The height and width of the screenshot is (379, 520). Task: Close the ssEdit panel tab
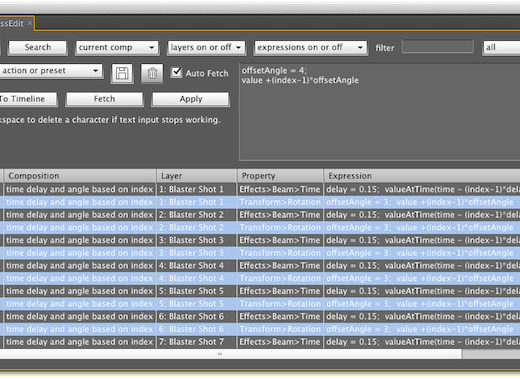pos(30,23)
